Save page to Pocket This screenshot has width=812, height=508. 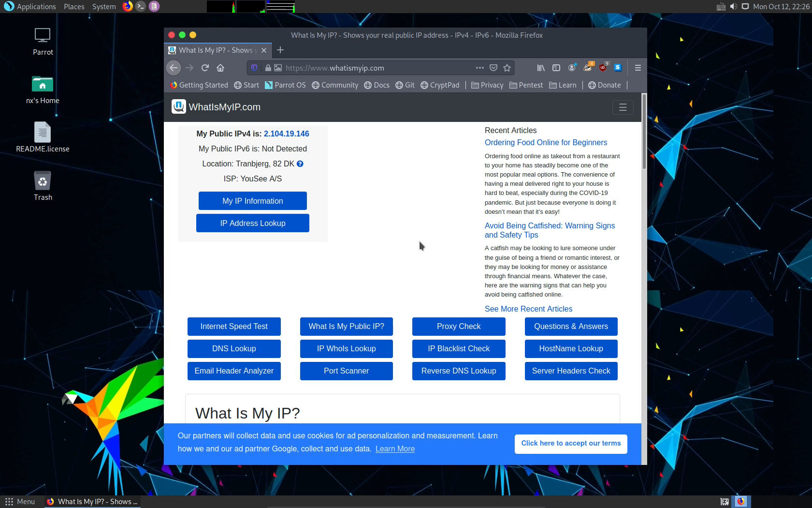point(493,68)
